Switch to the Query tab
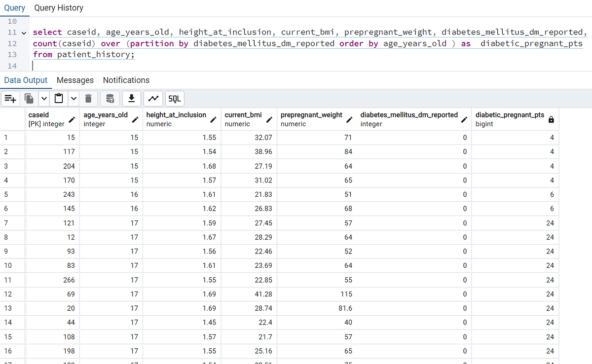 tap(15, 8)
